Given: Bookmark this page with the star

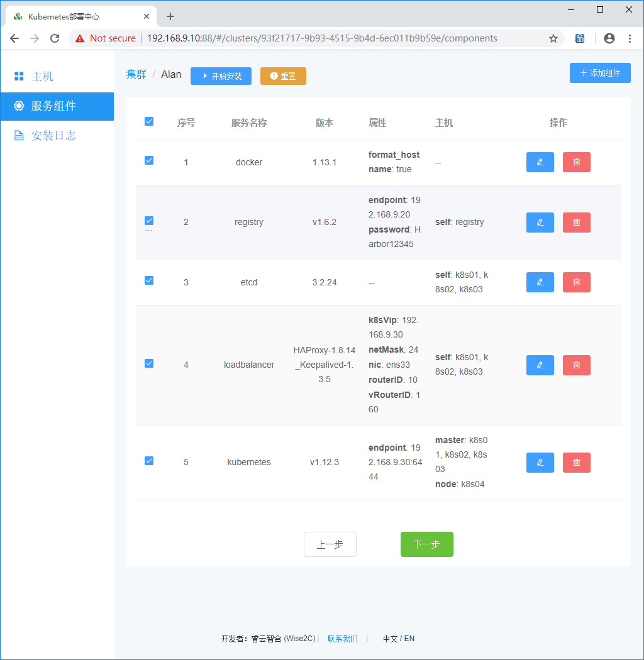Looking at the screenshot, I should tap(553, 38).
